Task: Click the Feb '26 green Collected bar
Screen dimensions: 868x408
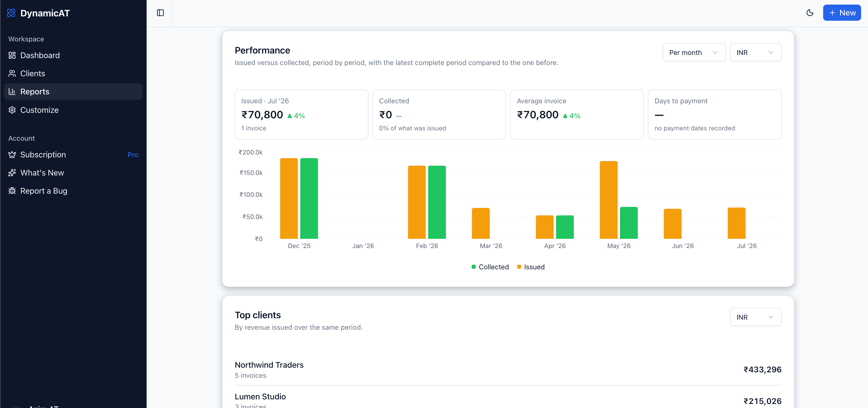Action: pyautogui.click(x=437, y=202)
